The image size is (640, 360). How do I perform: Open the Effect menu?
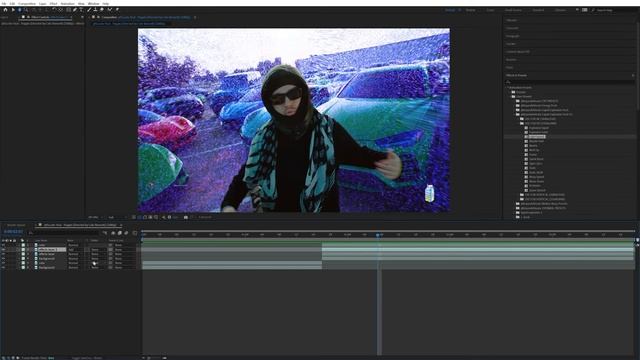point(53,3)
